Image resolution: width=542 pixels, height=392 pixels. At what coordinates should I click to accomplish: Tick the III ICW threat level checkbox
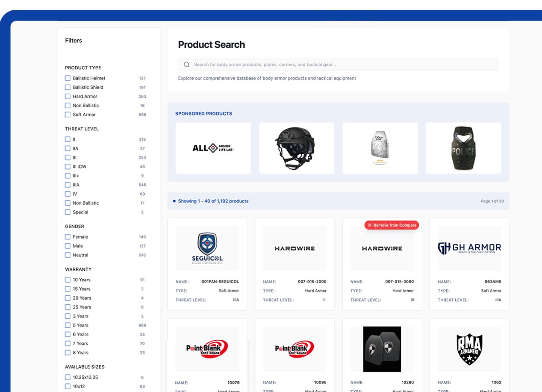(68, 167)
